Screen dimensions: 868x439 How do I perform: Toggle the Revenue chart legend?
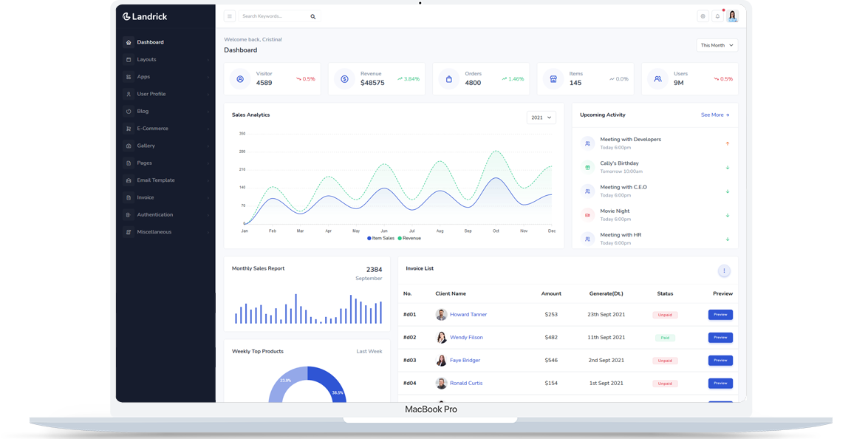click(410, 238)
